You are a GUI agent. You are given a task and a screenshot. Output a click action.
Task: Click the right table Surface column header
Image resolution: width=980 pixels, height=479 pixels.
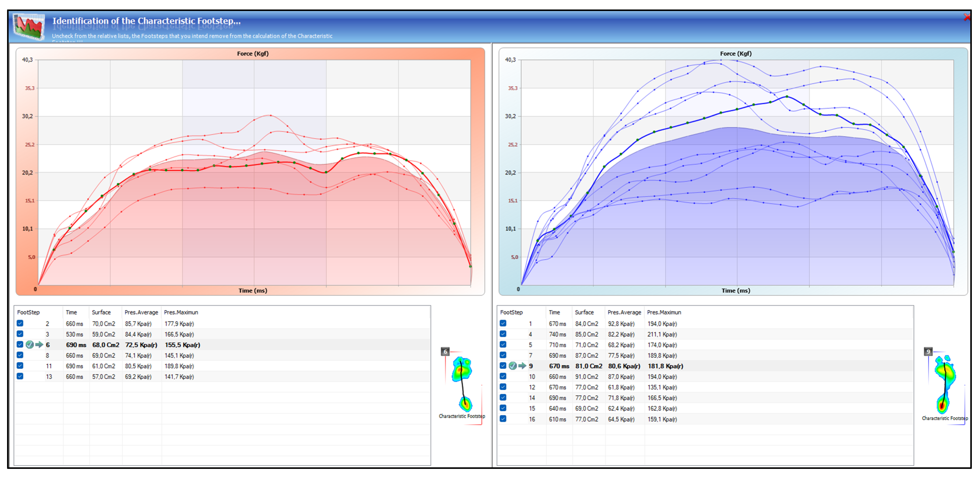[584, 312]
